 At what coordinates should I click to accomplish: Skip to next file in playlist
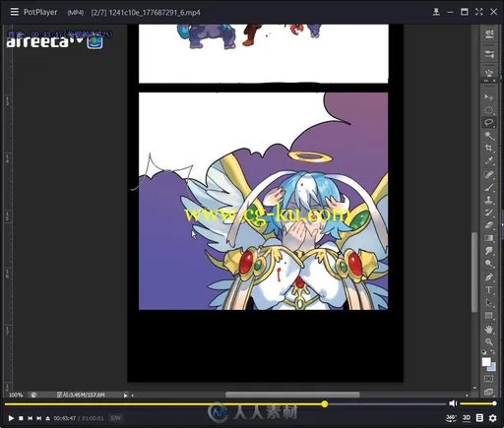click(39, 418)
